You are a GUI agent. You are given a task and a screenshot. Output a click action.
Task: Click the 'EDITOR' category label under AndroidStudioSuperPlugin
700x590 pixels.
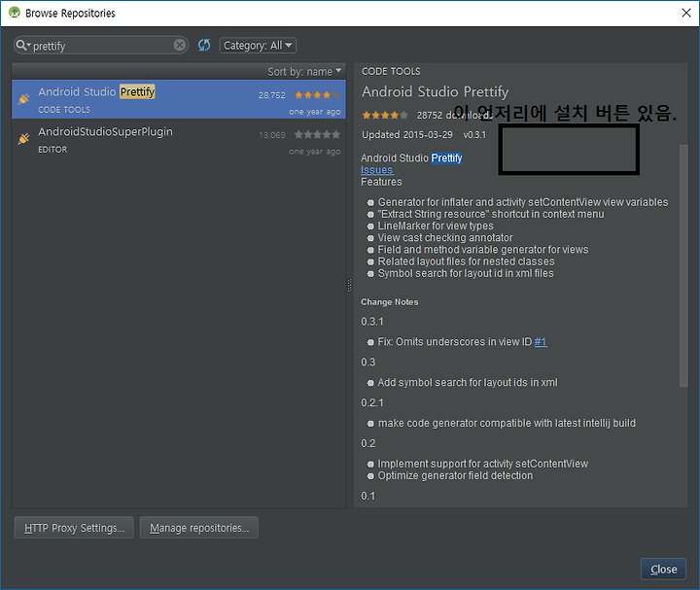click(x=52, y=150)
